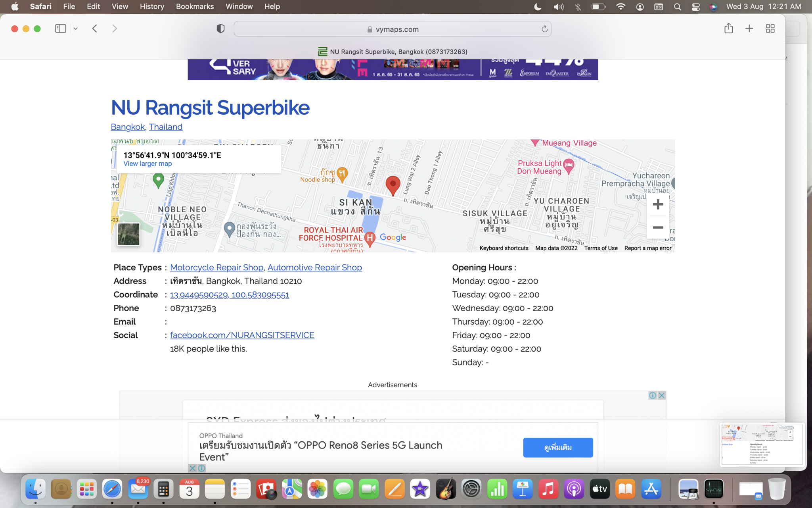Screen dimensions: 812x508
Task: Open Siri from menu bar
Action: pyautogui.click(x=713, y=6)
